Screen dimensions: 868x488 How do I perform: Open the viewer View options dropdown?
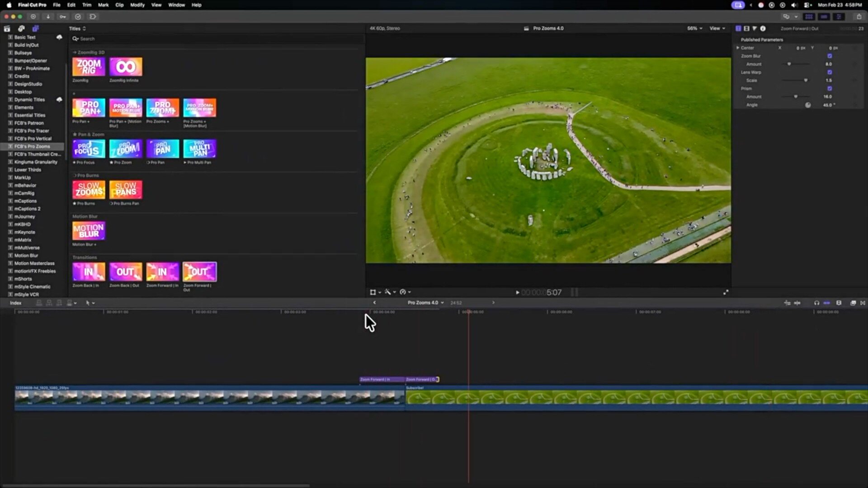(x=717, y=28)
